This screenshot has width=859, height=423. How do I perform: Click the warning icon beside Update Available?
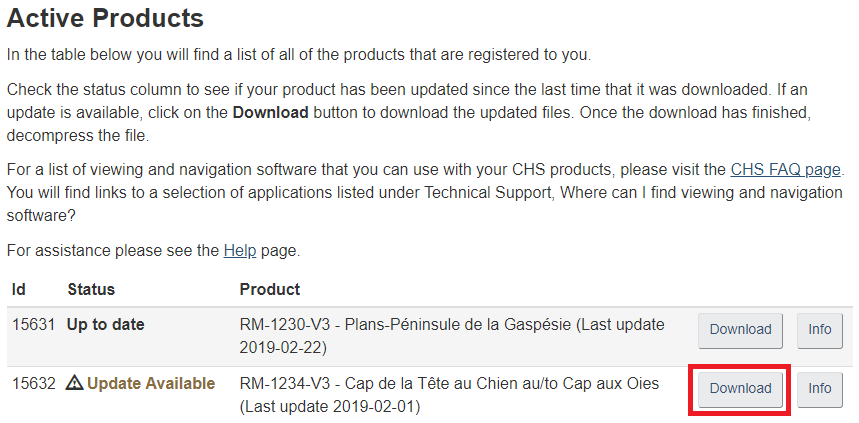pos(75,383)
